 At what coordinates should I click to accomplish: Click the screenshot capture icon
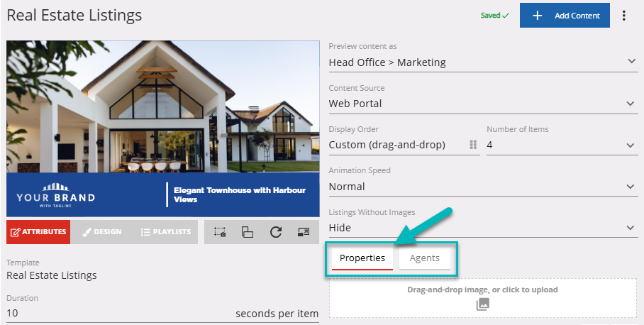(x=219, y=232)
